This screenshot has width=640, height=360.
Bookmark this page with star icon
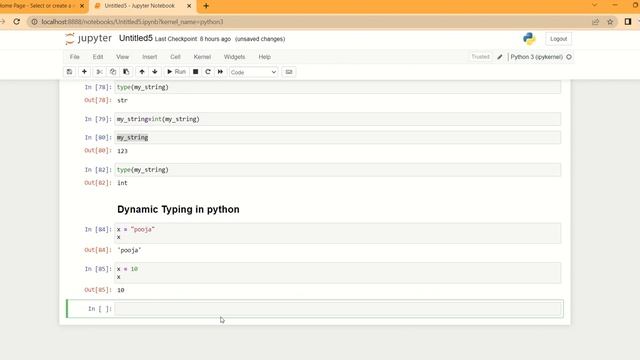point(610,22)
